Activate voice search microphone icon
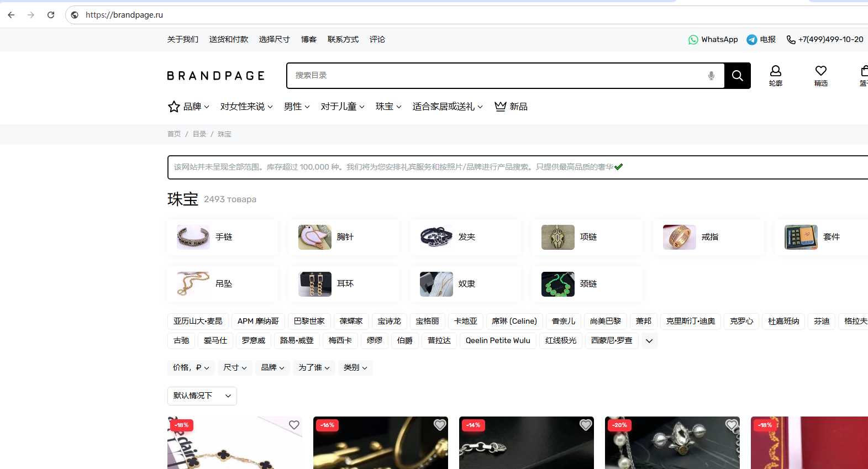The height and width of the screenshot is (469, 868). tap(711, 76)
